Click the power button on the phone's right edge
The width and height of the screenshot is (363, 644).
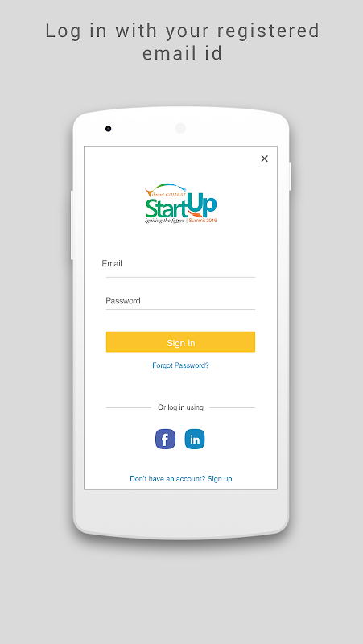(x=290, y=176)
